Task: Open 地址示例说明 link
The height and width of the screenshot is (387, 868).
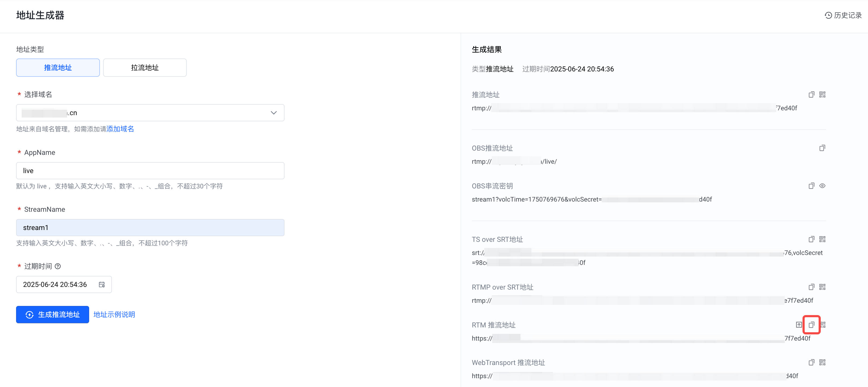Action: point(114,315)
